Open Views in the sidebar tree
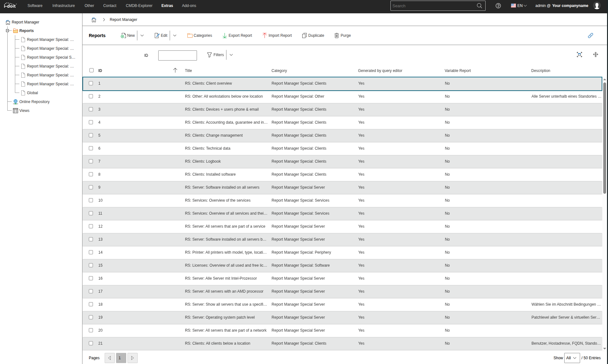The image size is (608, 364). pos(24,111)
